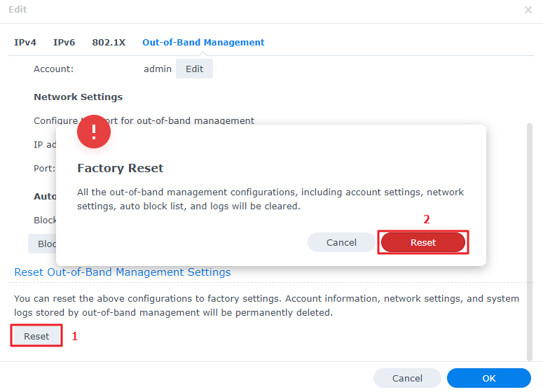Switch to the IPv6 tab
The height and width of the screenshot is (392, 543).
point(64,43)
